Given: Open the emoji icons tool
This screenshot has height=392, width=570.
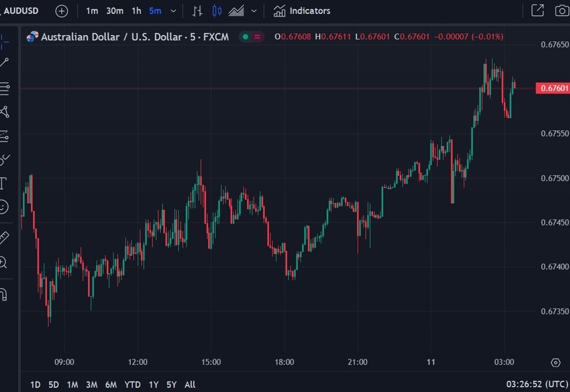Looking at the screenshot, I should click(4, 206).
